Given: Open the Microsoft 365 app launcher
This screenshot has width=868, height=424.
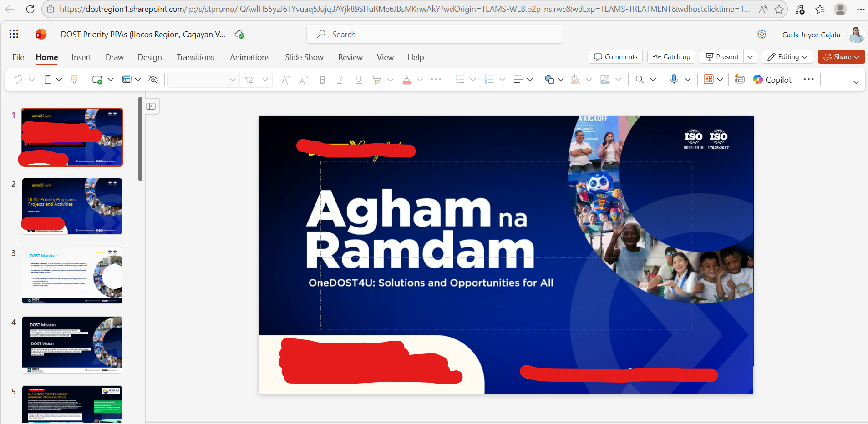Looking at the screenshot, I should pyautogui.click(x=14, y=34).
